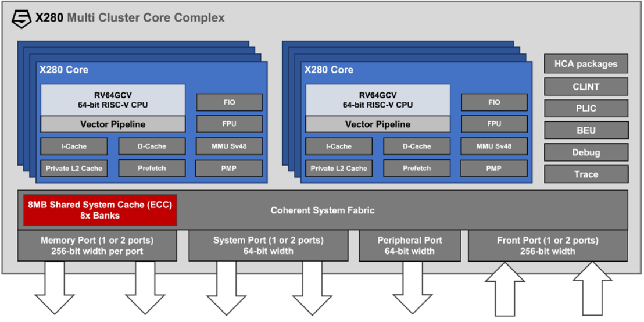Select the right cluster Prefetch block
The height and width of the screenshot is (322, 644).
[417, 169]
